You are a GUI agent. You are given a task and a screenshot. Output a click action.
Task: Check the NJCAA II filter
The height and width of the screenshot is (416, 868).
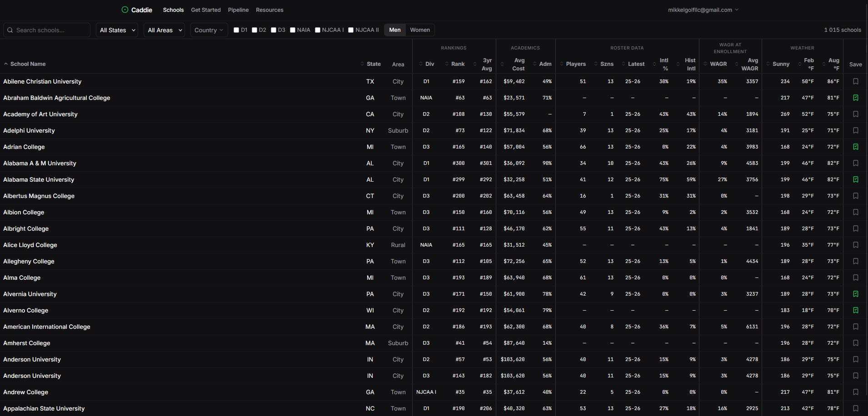[x=351, y=30]
